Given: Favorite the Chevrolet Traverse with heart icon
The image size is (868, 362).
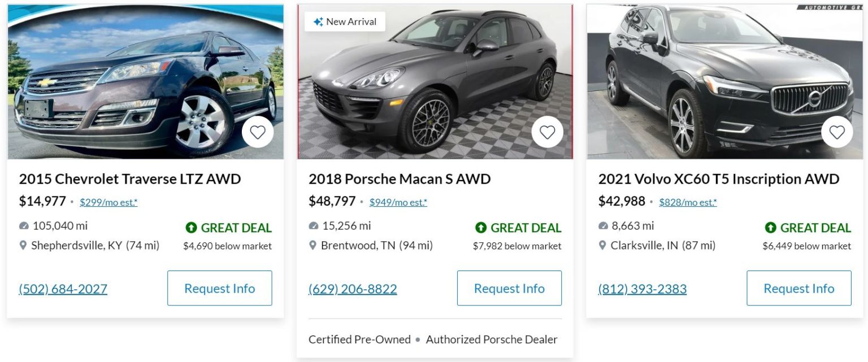Looking at the screenshot, I should [258, 132].
